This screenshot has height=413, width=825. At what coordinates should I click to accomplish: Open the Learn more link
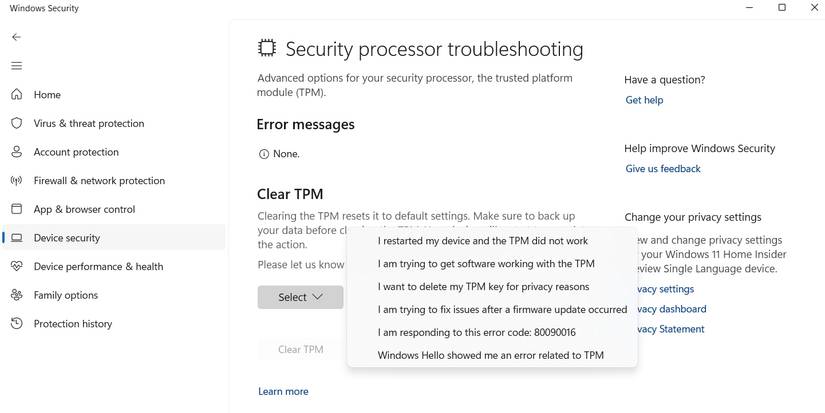click(x=283, y=391)
